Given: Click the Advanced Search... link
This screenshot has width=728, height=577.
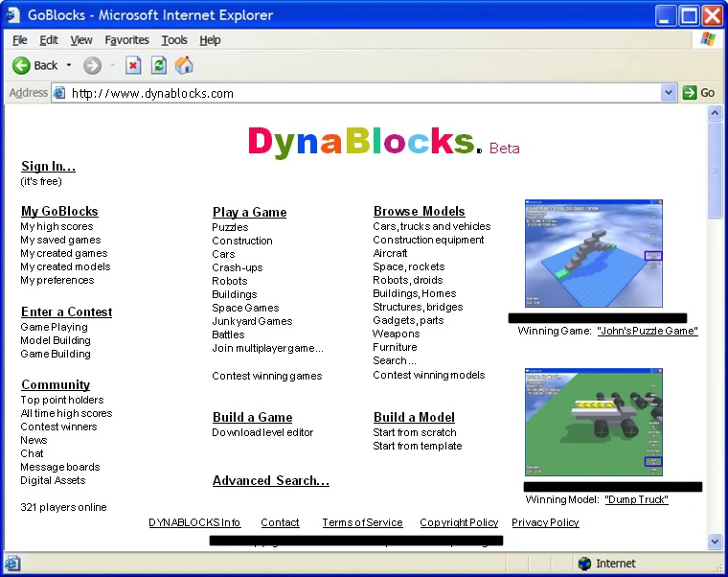Looking at the screenshot, I should pyautogui.click(x=271, y=480).
